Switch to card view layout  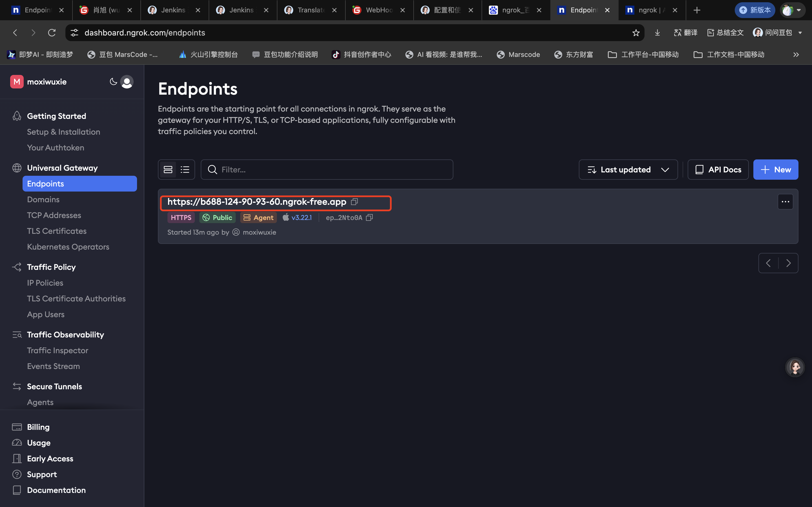(168, 170)
